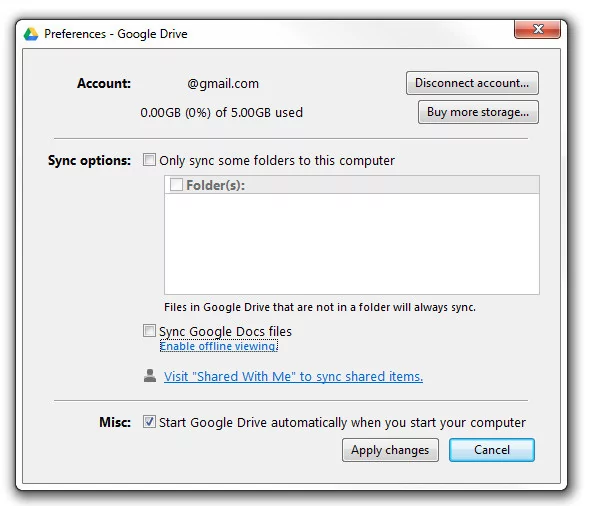The height and width of the screenshot is (506, 594).
Task: Click the Preferences - Google Drive title
Action: [116, 34]
